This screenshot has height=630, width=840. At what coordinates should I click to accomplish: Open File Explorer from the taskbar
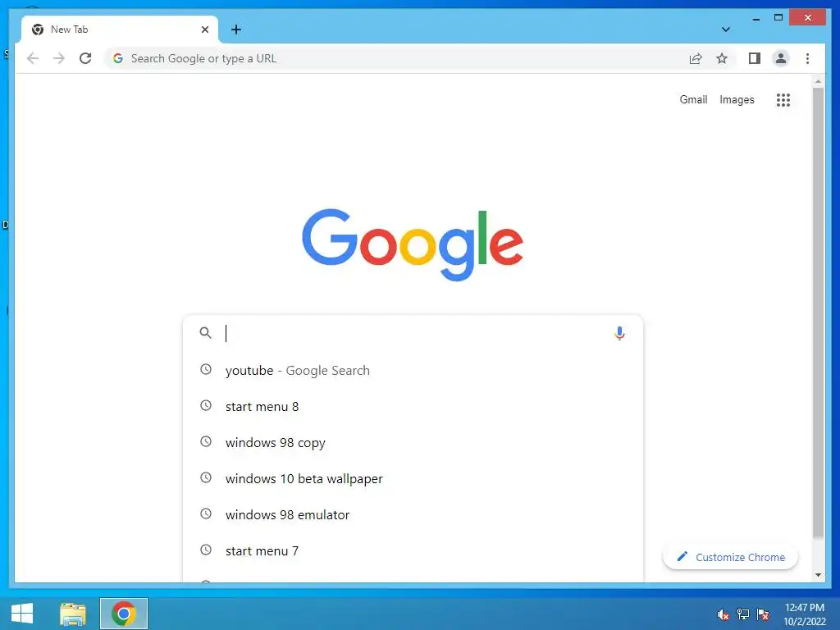73,614
